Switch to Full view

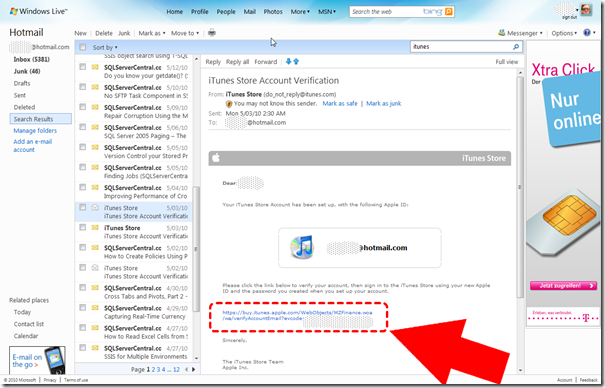(507, 62)
